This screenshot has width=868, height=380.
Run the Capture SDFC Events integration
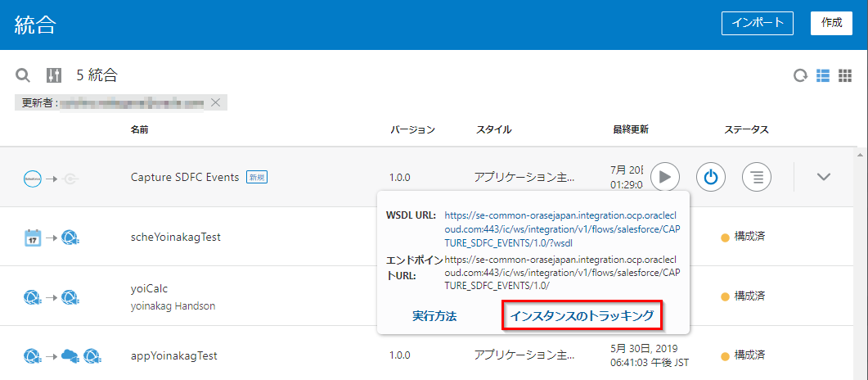pos(665,177)
